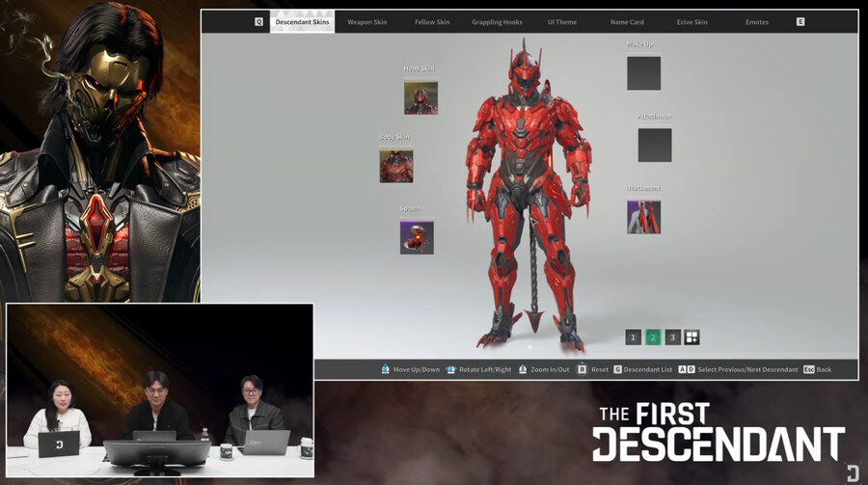Switch to the Fellow Skin tab
868x485 pixels.
click(x=432, y=22)
